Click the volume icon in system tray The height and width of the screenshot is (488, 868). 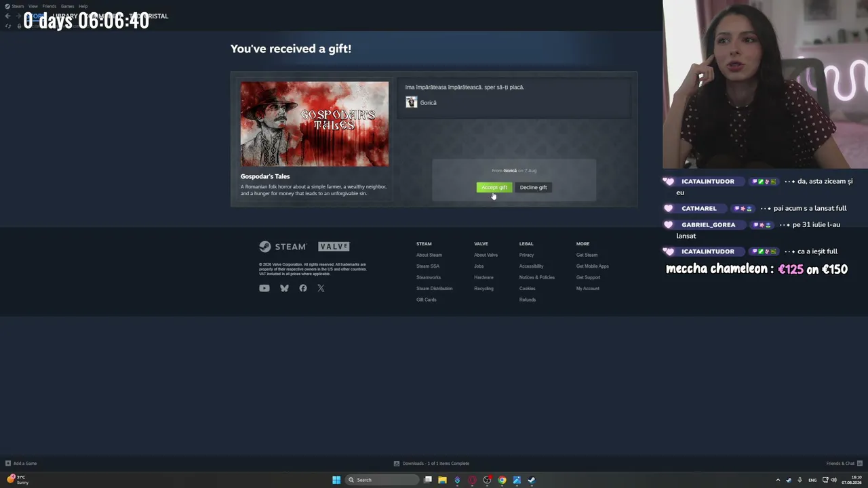point(833,480)
